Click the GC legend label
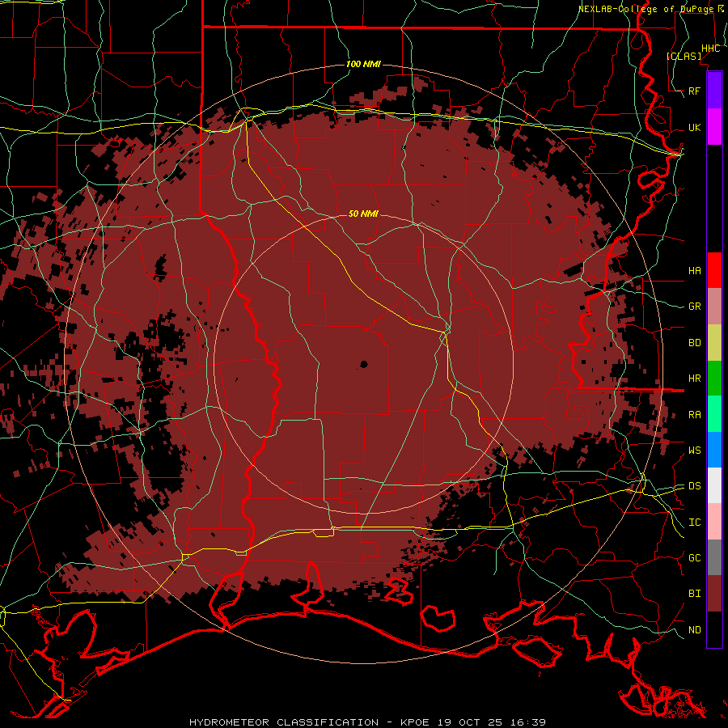Screen dimensions: 728x728 [x=695, y=558]
